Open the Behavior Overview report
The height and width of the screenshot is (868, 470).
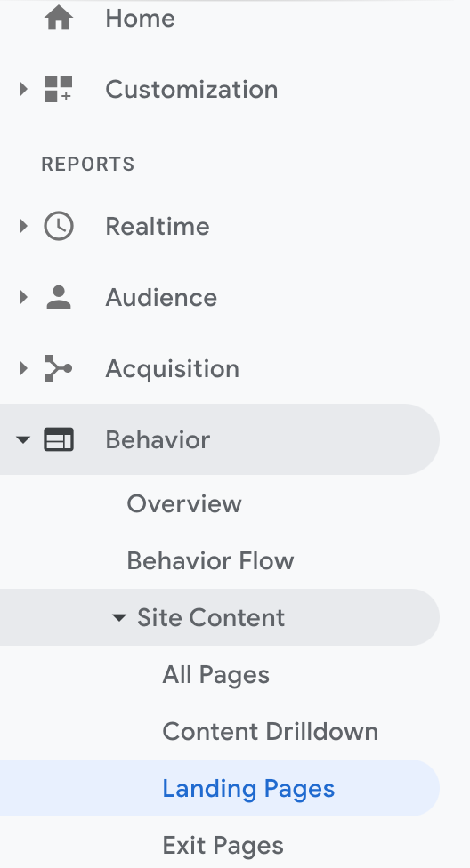(x=184, y=503)
